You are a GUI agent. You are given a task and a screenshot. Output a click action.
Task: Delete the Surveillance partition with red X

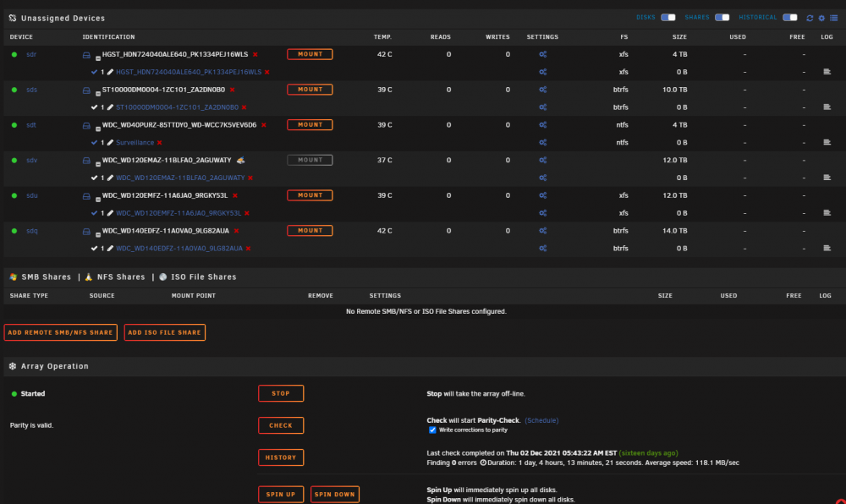(159, 143)
